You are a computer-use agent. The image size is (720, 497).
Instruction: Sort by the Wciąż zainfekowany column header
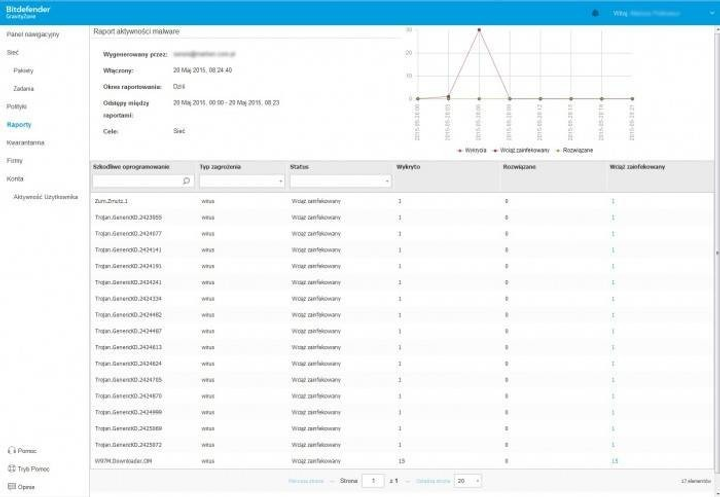(x=637, y=167)
